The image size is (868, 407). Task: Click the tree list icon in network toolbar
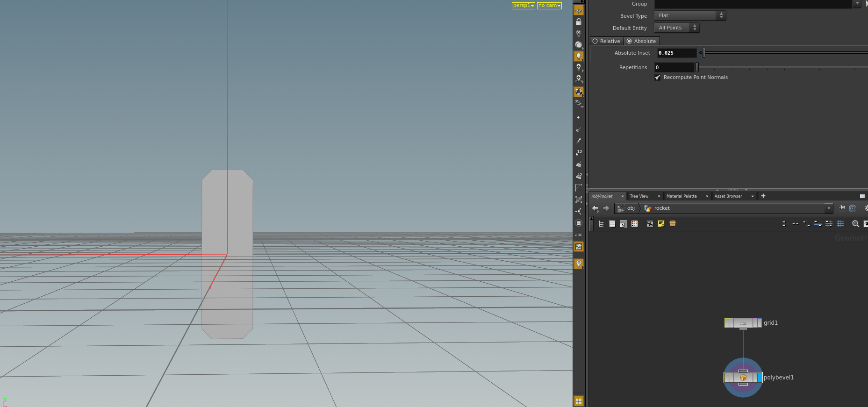click(601, 224)
